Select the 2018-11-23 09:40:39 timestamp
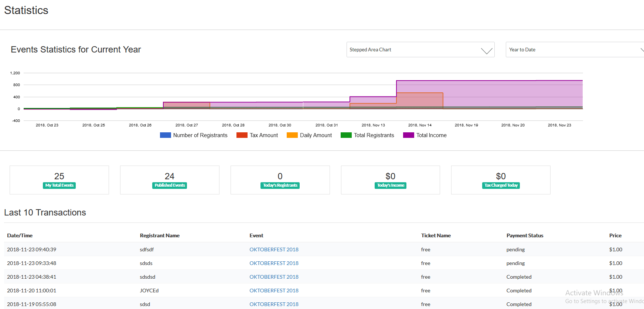 tap(32, 249)
